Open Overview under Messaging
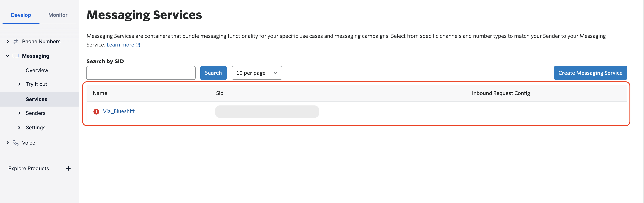 pos(37,70)
